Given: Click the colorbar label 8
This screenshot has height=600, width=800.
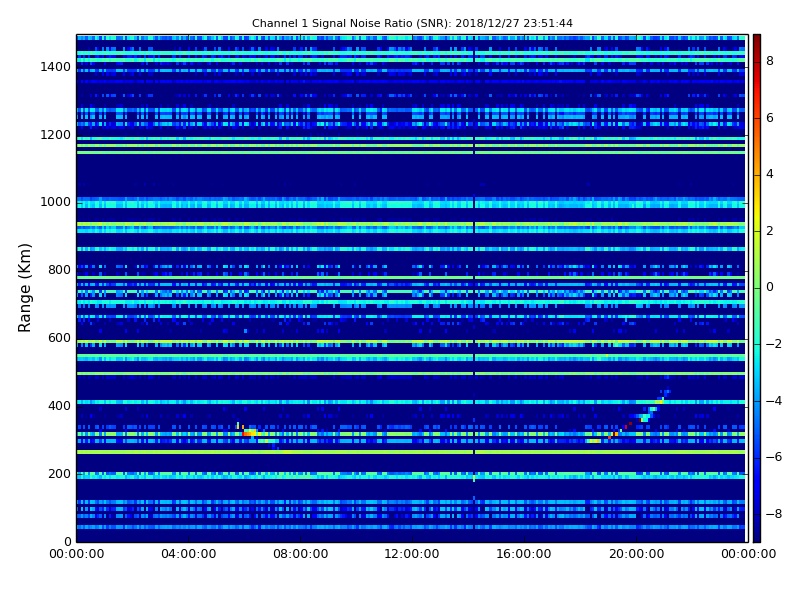Looking at the screenshot, I should pos(770,61).
